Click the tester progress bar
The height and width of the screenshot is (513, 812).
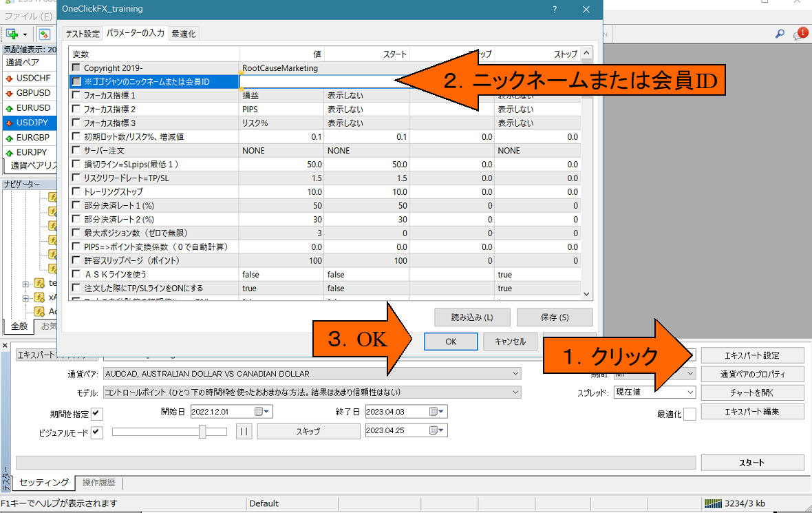click(356, 463)
